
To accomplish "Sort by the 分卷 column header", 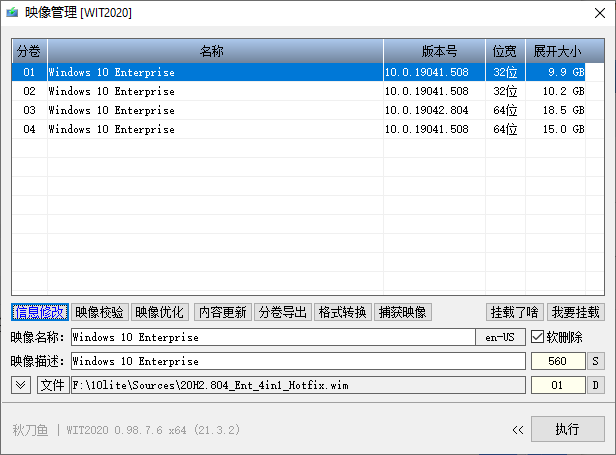I will (x=29, y=51).
